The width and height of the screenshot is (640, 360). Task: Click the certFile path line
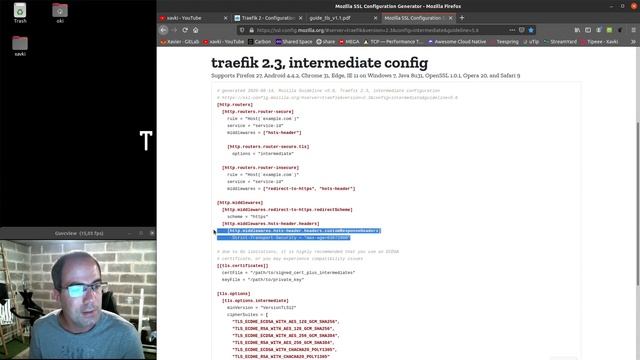click(289, 273)
